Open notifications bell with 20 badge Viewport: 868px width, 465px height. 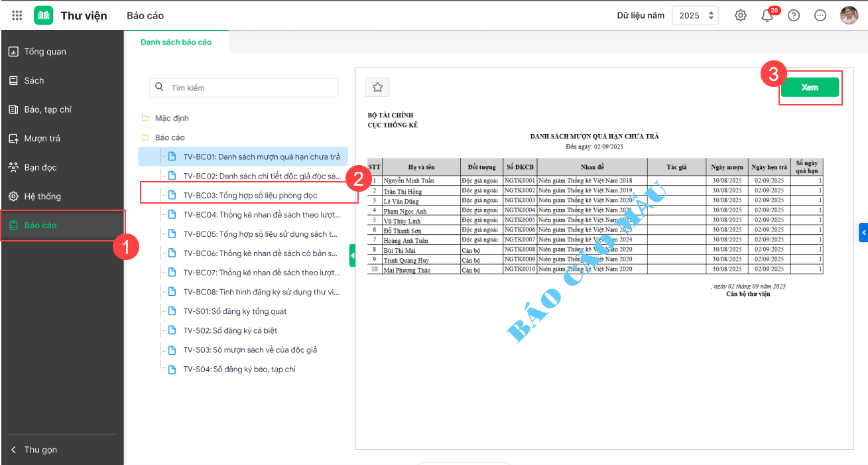769,15
